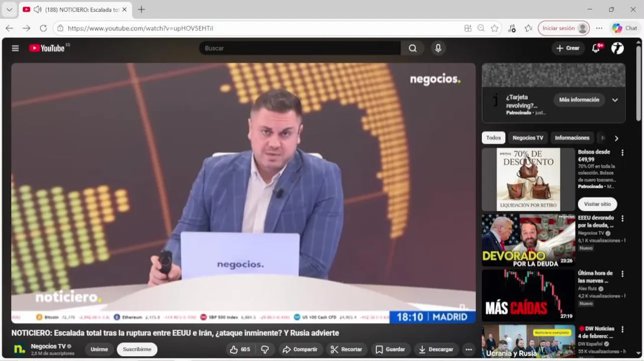Open the YouTube hamburger guide menu
Viewport: 644px width, 361px height.
pyautogui.click(x=15, y=48)
